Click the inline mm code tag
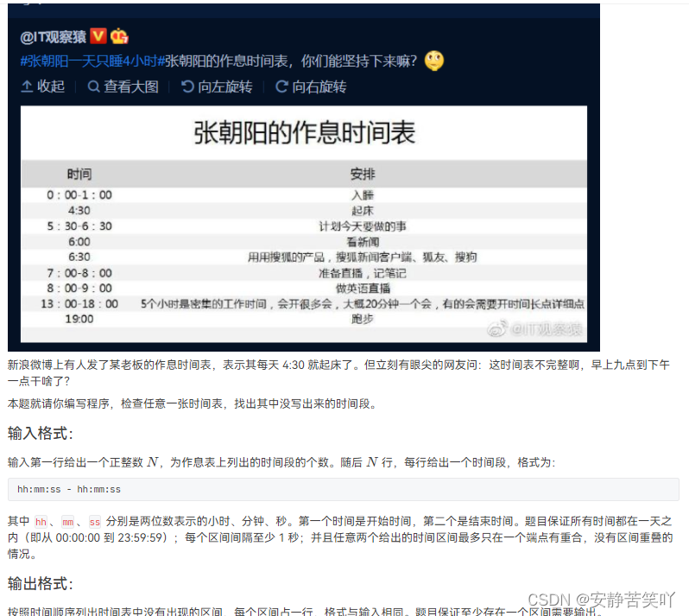 coord(67,522)
